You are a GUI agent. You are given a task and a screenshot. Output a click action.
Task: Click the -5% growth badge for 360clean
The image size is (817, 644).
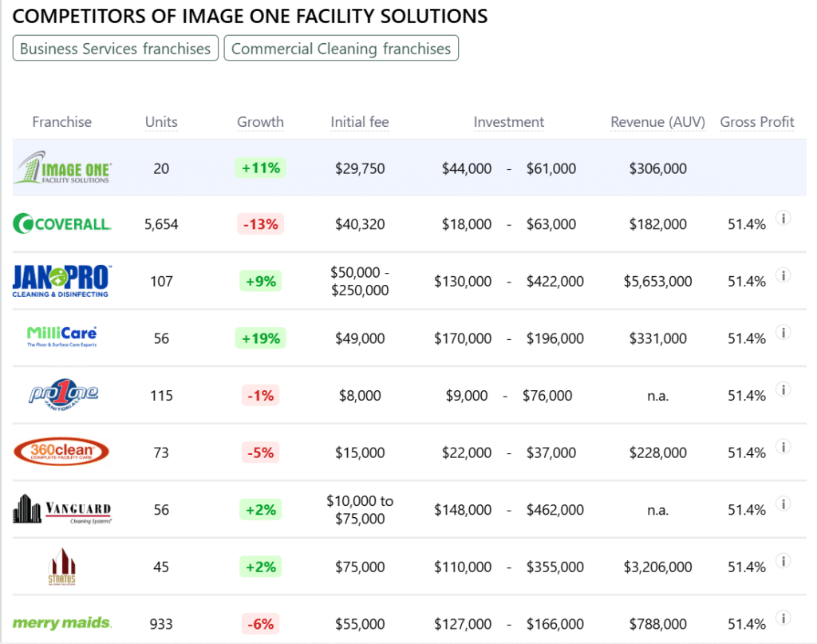click(x=261, y=452)
